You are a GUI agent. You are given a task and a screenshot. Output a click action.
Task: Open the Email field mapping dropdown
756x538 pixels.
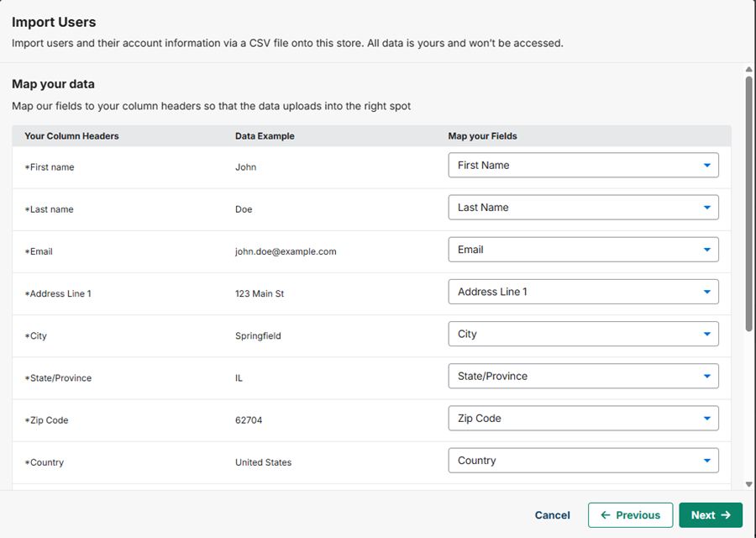[584, 250]
